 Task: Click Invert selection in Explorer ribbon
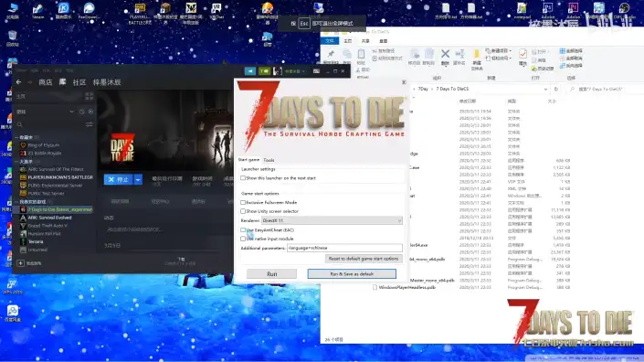[571, 66]
